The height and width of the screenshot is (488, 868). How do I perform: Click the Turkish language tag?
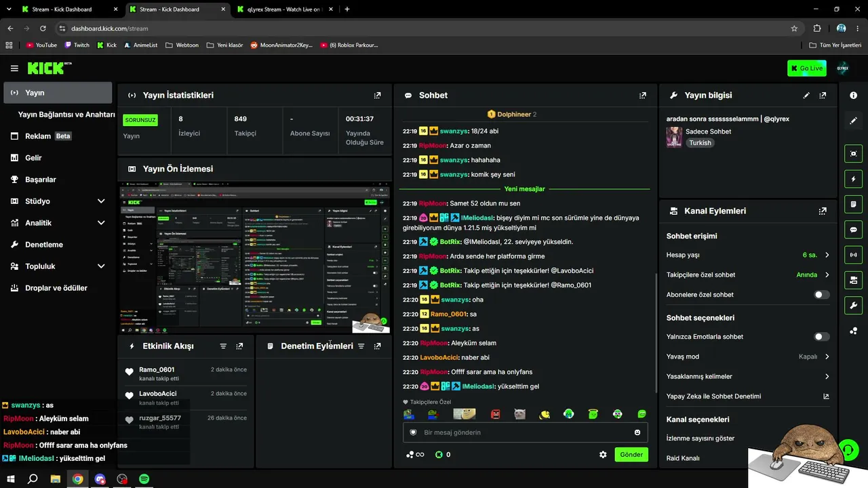[701, 143]
